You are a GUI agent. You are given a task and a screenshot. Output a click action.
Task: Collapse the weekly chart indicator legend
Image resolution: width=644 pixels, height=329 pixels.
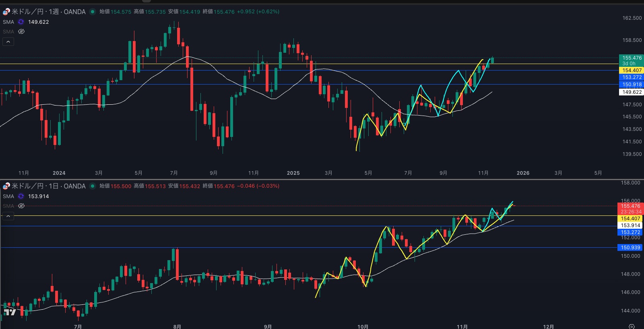[x=8, y=42]
